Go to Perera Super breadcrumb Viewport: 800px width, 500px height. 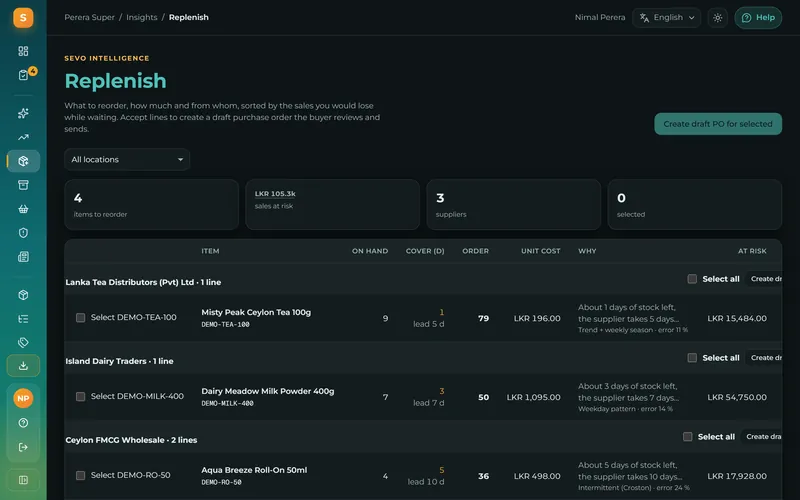(x=89, y=17)
